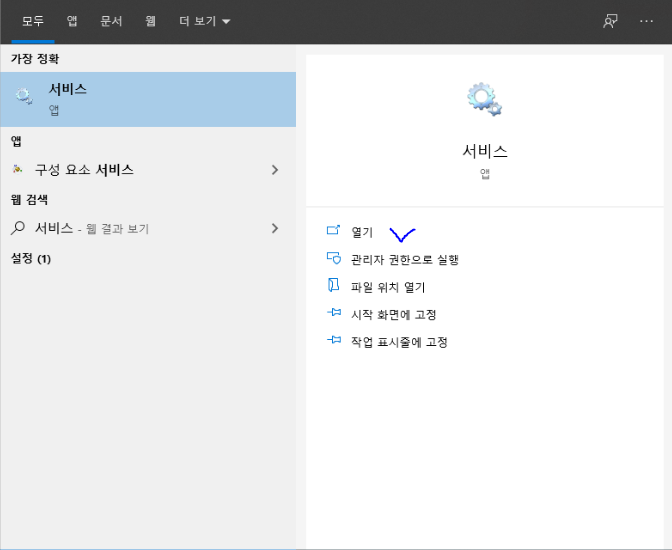
Task: Click the pin icon for 시작 화면에 고정
Action: (x=334, y=313)
